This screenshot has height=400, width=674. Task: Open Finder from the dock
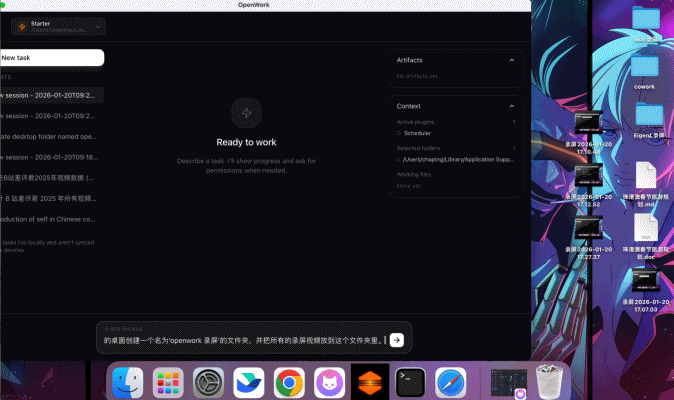127,381
